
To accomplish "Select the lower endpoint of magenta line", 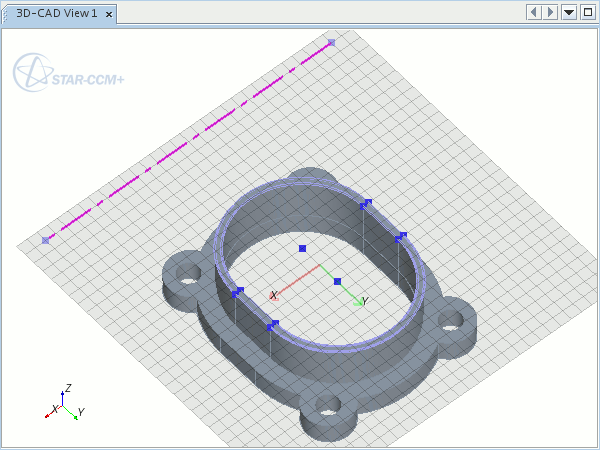I will [x=45, y=240].
